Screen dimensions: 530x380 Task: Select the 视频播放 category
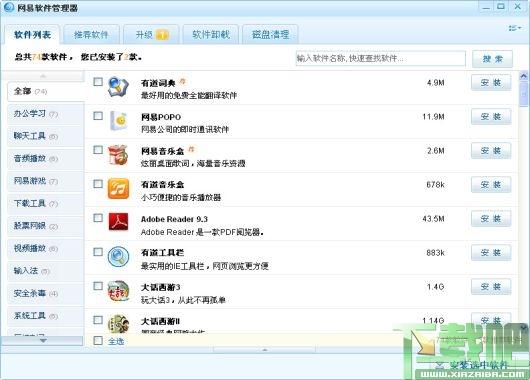45,248
